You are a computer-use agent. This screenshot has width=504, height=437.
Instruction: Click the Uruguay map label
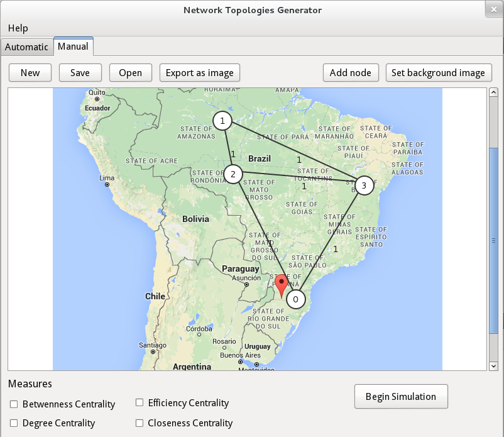258,346
